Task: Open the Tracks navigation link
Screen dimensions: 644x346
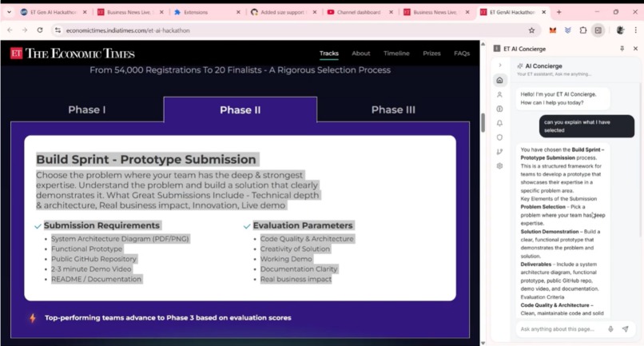Action: click(x=329, y=54)
